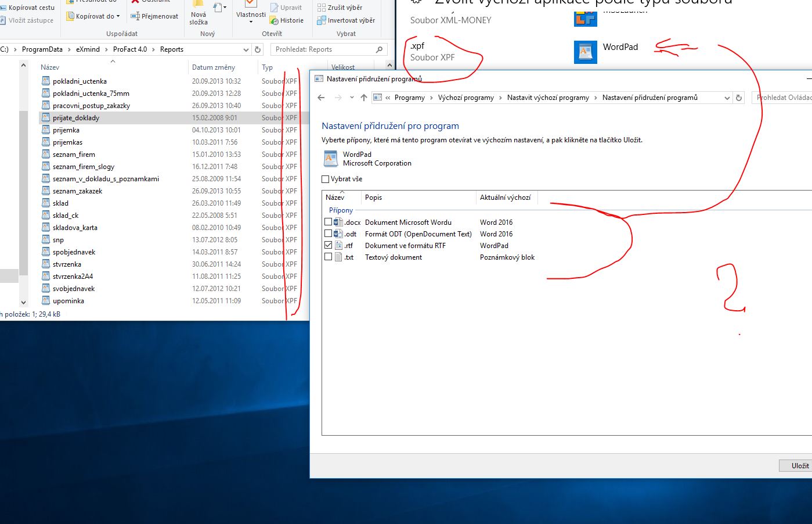Viewport: 812px width, 524px height.
Task: Uncheck the .rtf extension checkbox
Action: tap(329, 245)
